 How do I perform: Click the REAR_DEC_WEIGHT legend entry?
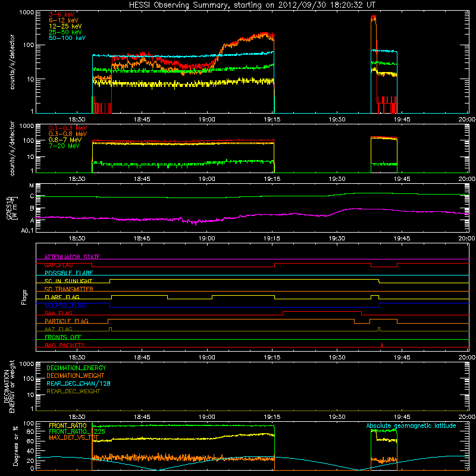click(73, 392)
